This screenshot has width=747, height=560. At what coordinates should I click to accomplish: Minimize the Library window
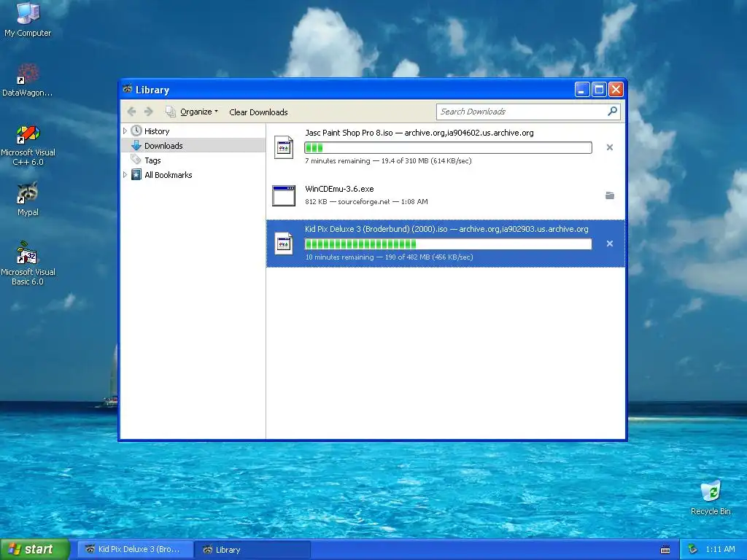581,90
